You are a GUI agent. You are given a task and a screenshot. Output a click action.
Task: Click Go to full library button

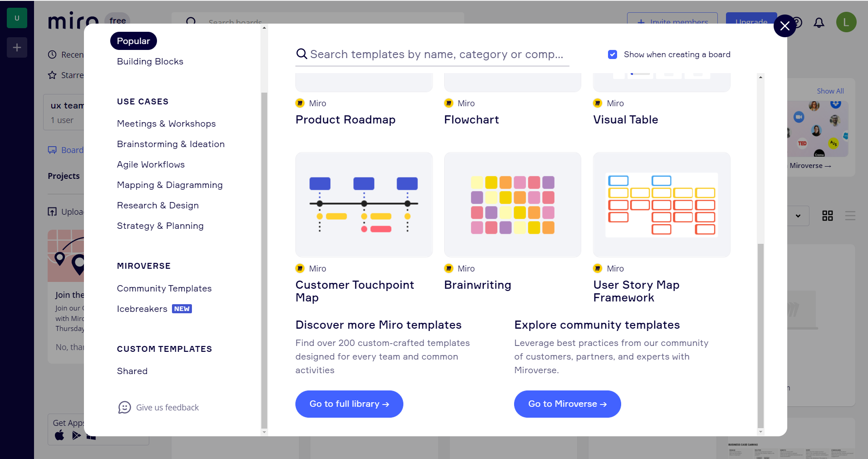[x=349, y=404]
